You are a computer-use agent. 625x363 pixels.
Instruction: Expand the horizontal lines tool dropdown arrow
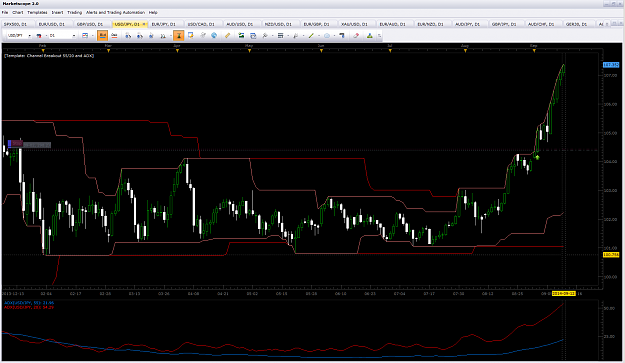pyautogui.click(x=288, y=35)
